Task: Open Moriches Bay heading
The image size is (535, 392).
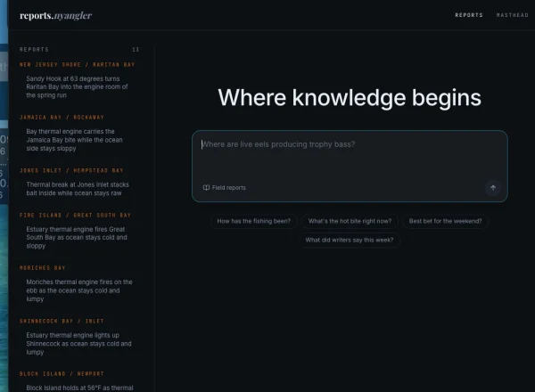Action: click(x=42, y=268)
